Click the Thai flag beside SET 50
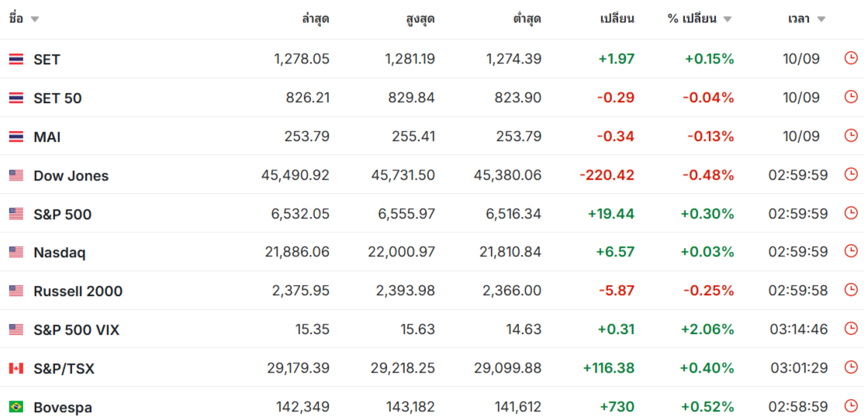Viewport: 868px width, 420px height. (x=16, y=98)
